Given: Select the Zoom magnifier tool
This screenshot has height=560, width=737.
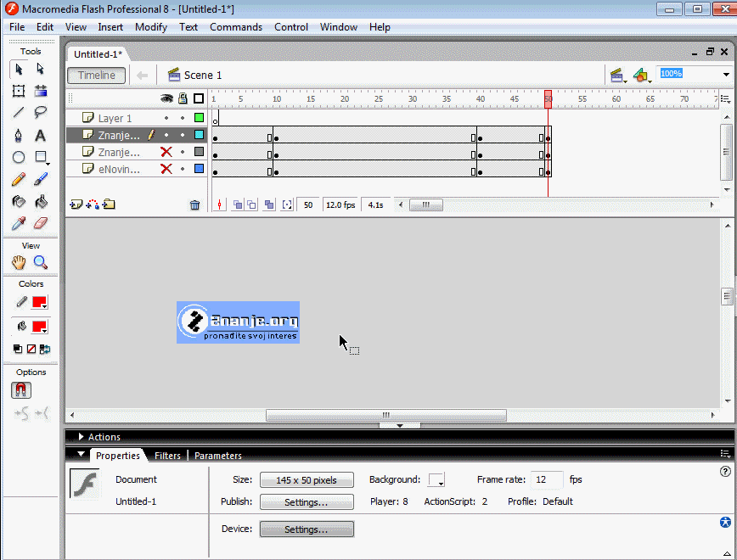Looking at the screenshot, I should pyautogui.click(x=41, y=262).
